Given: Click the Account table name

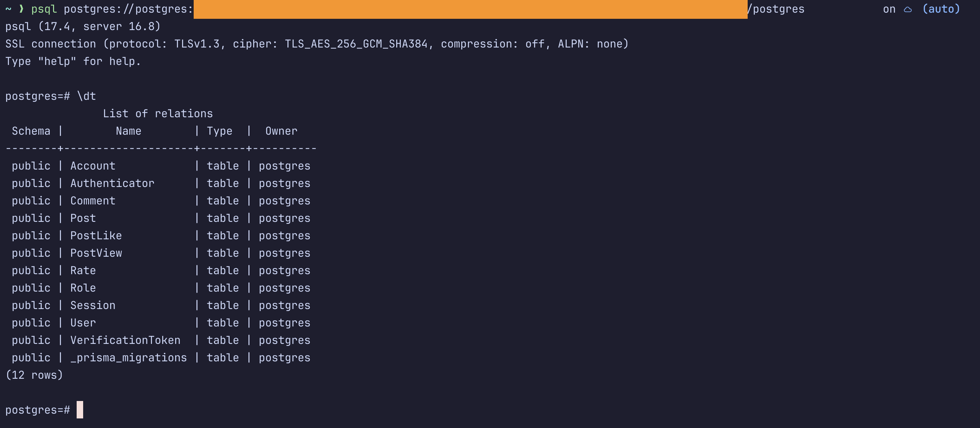Looking at the screenshot, I should 92,166.
